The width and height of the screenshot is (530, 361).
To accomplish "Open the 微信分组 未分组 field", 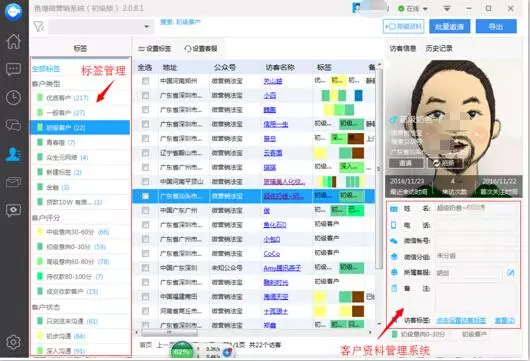I will point(476,256).
